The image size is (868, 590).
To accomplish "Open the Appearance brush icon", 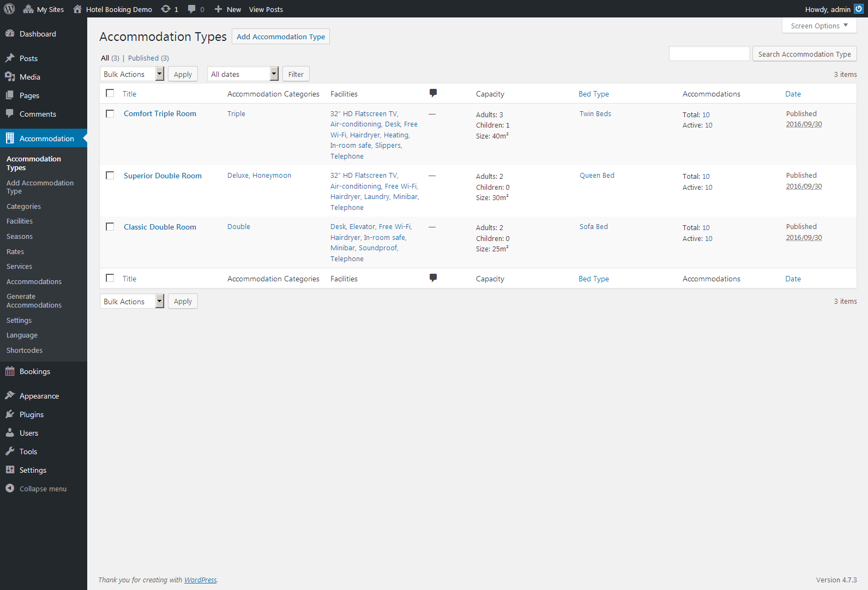I will [x=10, y=396].
